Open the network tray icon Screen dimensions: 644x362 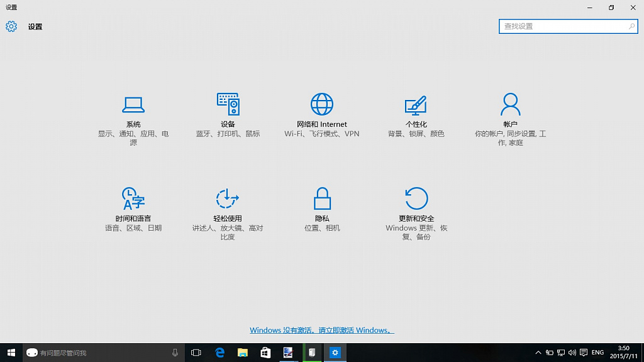click(560, 353)
